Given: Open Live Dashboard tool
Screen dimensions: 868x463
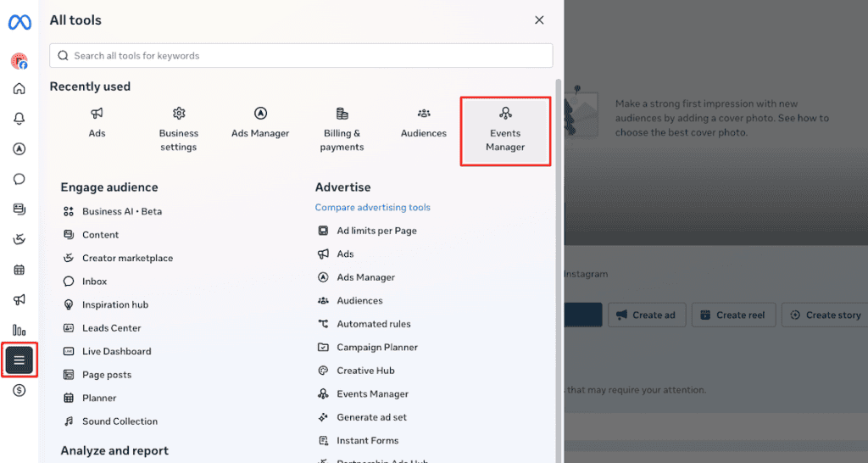Looking at the screenshot, I should [107, 351].
